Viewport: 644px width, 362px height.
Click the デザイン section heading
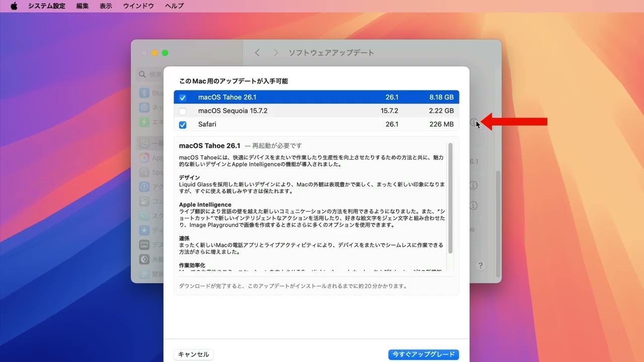pyautogui.click(x=189, y=177)
